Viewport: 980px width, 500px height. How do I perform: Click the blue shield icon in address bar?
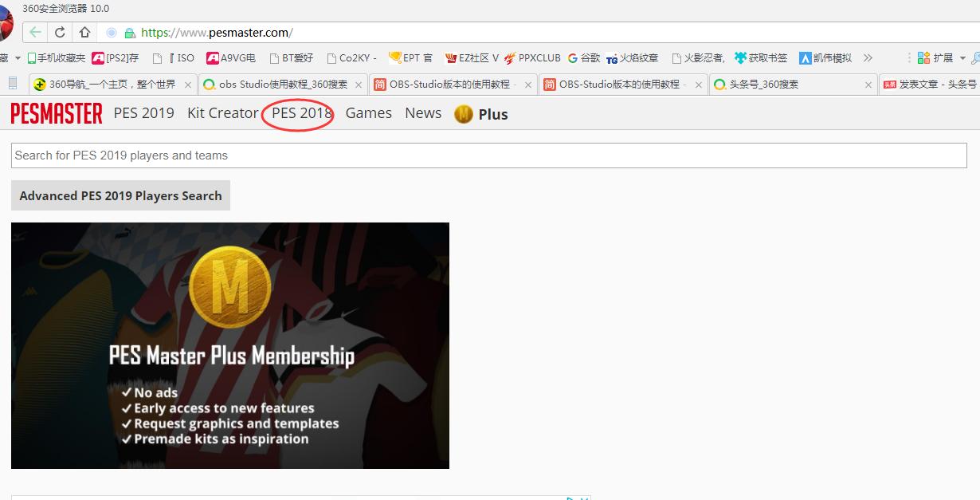click(x=112, y=33)
